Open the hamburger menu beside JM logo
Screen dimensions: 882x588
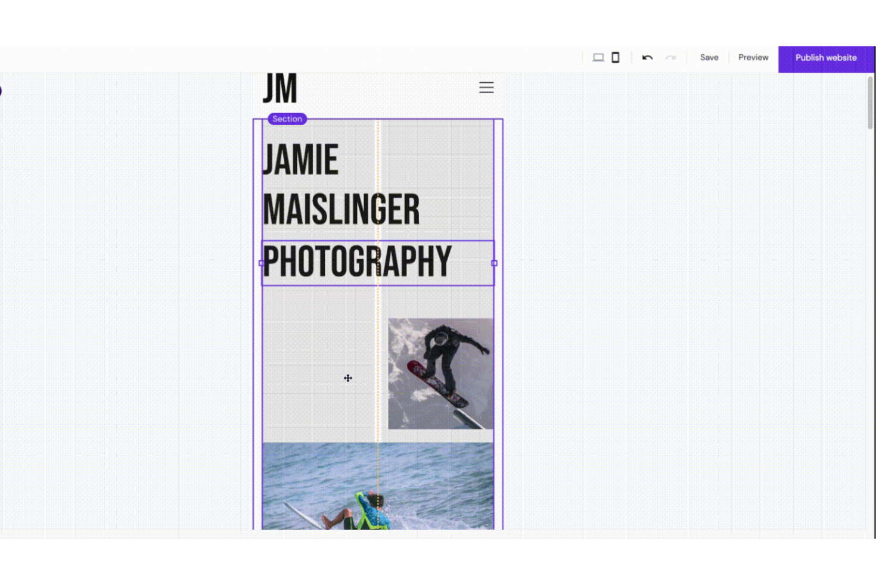coord(486,88)
